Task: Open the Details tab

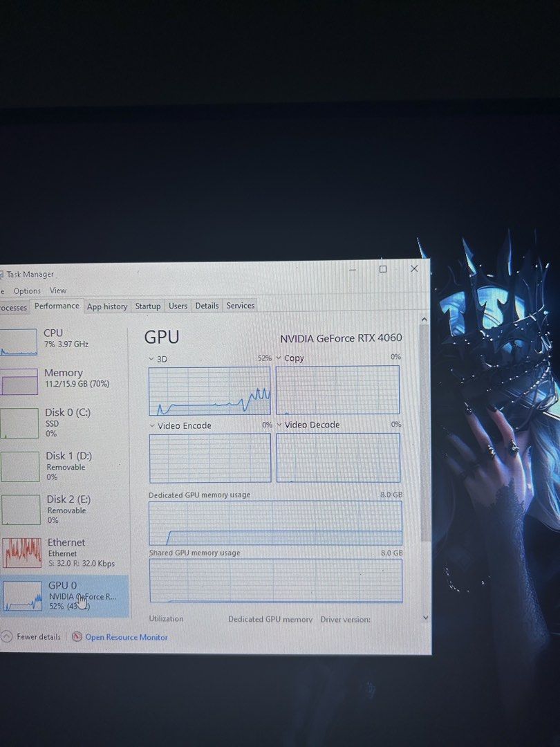Action: click(207, 306)
